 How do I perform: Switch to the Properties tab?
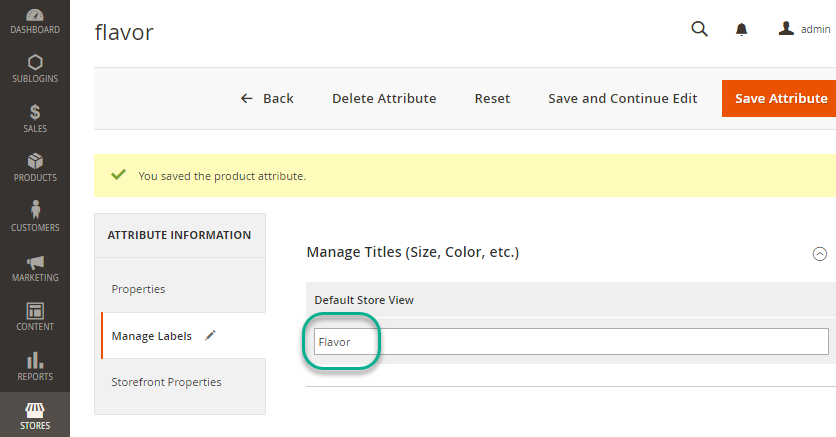coord(139,289)
